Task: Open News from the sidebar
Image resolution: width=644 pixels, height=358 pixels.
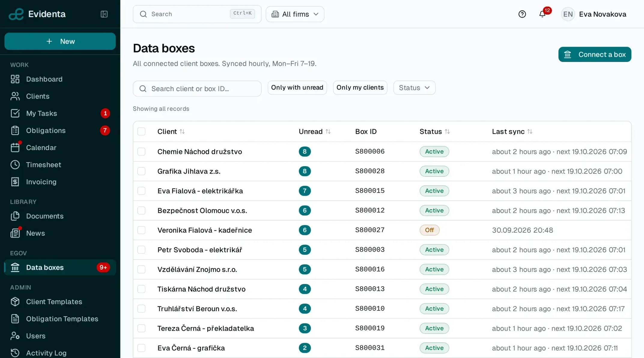Action: tap(60, 233)
